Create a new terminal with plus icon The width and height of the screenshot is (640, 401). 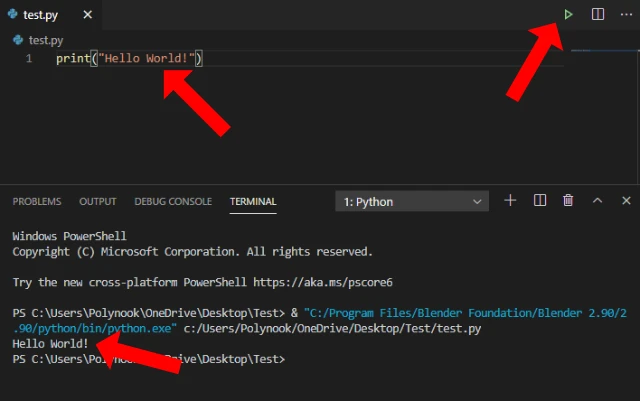click(510, 200)
